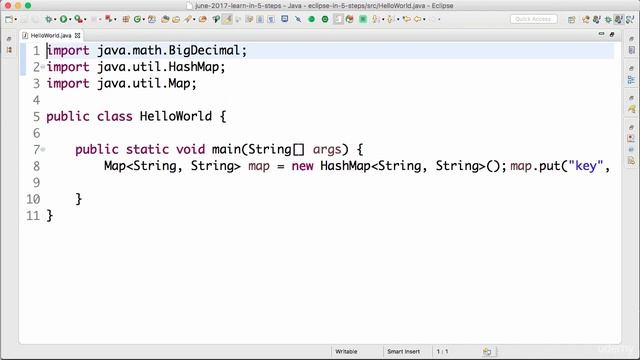640x360 pixels.
Task: Open the Outline fast view on right
Action: coord(631,80)
